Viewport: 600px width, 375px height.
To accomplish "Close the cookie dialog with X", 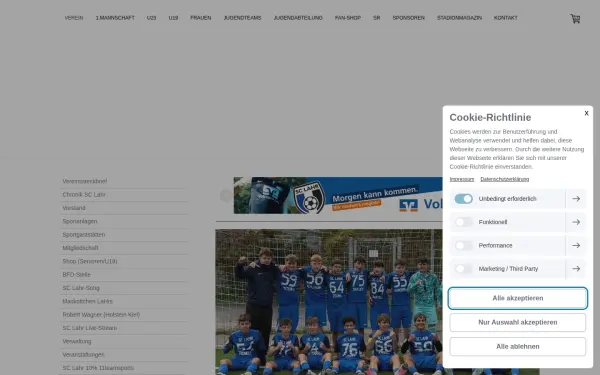I will 586,113.
